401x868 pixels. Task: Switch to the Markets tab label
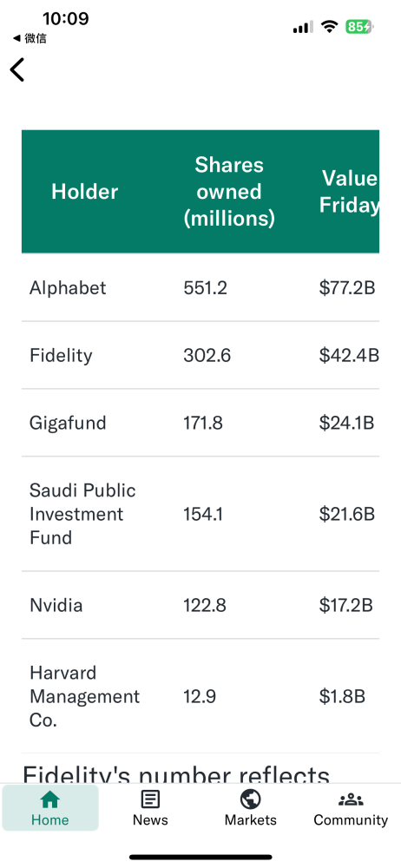[x=250, y=820]
